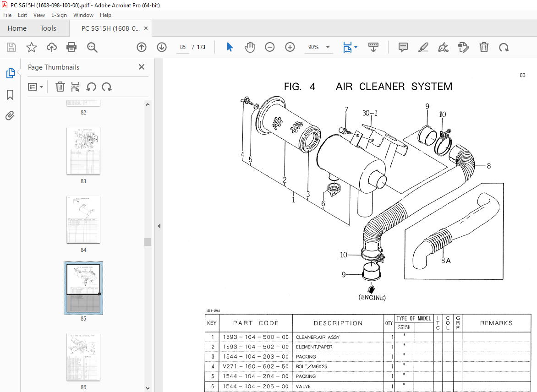Image resolution: width=537 pixels, height=392 pixels.
Task: Rotate thumbnail pages clockwise
Action: [106, 87]
